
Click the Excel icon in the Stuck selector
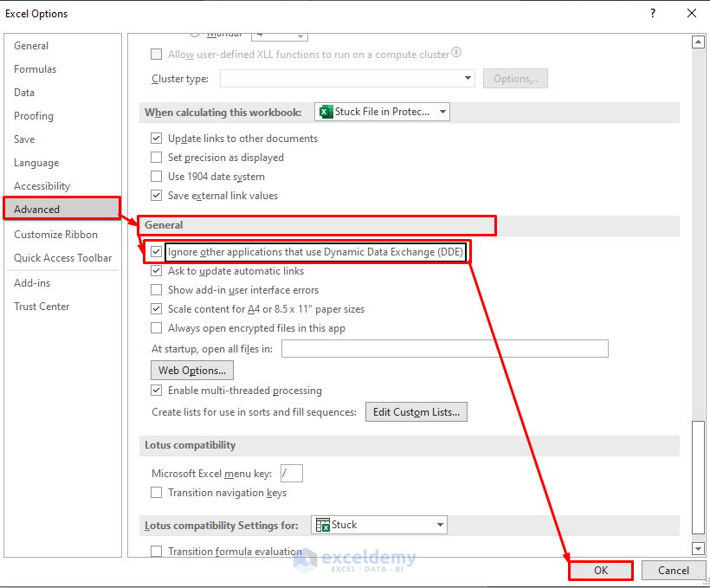324,524
